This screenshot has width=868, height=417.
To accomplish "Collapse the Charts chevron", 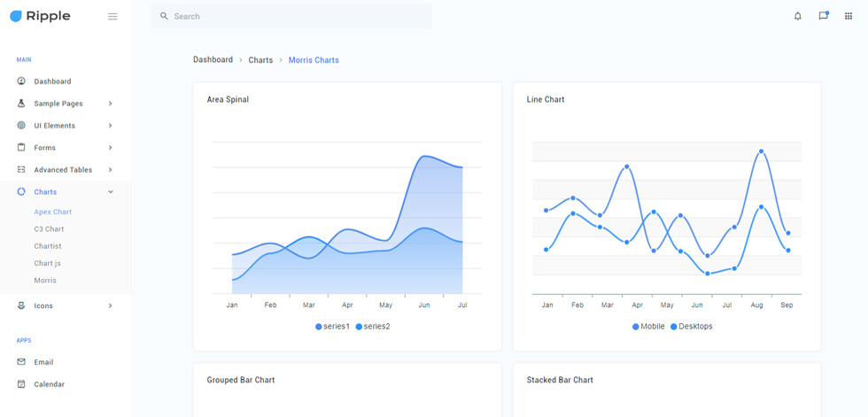I will click(x=110, y=192).
